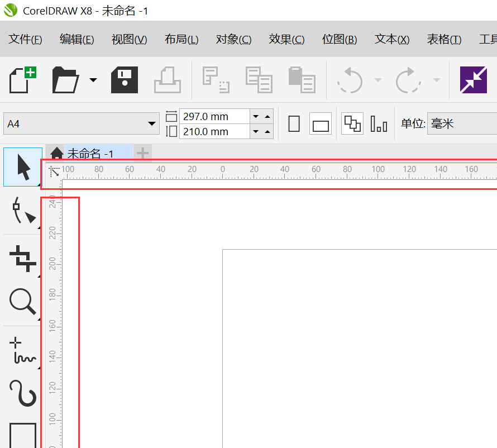
Task: Click the New document icon
Action: (21, 80)
